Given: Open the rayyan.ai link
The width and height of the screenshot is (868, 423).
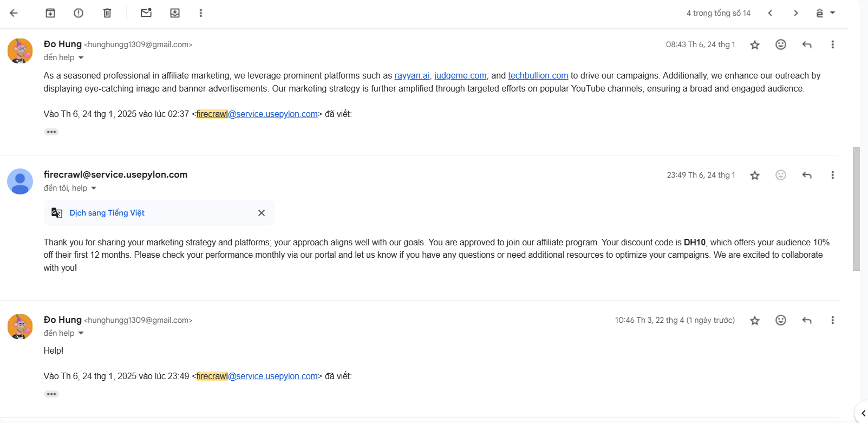Looking at the screenshot, I should point(412,76).
